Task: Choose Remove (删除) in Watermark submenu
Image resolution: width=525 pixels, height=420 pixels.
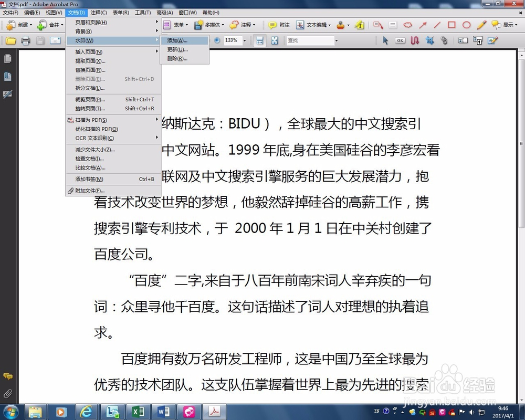Action: pyautogui.click(x=184, y=58)
